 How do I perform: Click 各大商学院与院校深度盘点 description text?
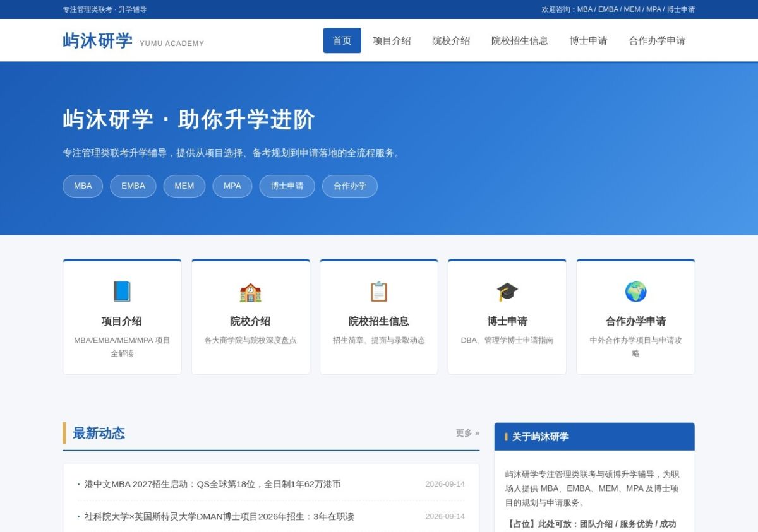[250, 340]
